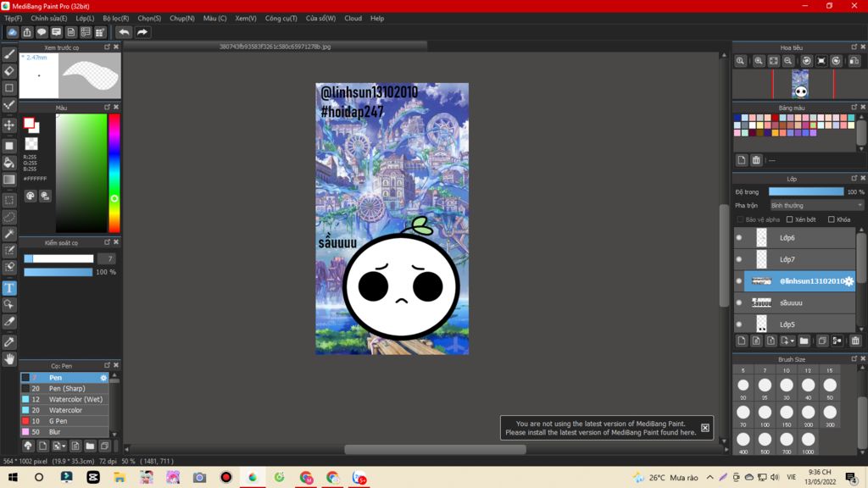The image size is (868, 488).
Task: Select the Watercolor (Wet) brush
Action: (64, 400)
